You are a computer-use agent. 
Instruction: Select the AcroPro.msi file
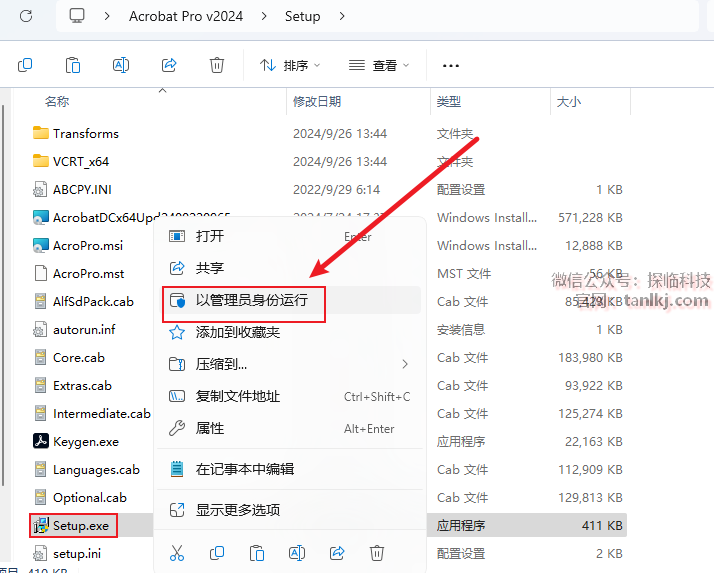click(88, 246)
